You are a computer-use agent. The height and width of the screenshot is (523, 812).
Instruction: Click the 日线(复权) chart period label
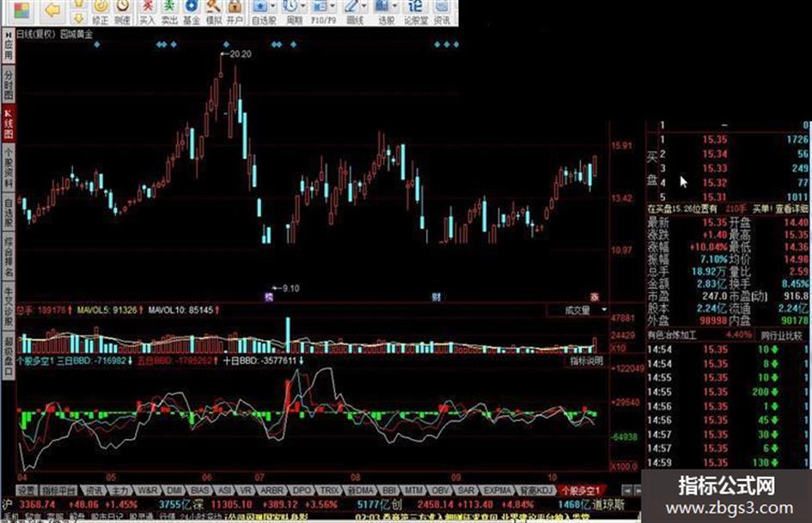point(36,34)
